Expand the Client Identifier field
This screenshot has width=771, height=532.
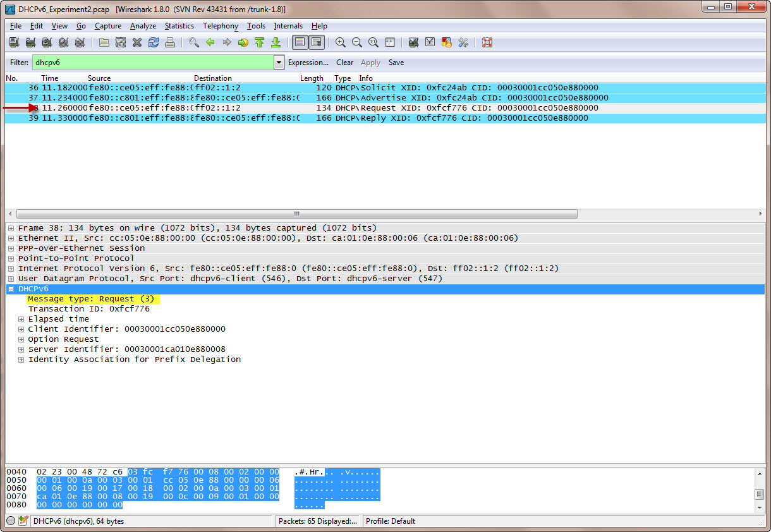point(21,329)
